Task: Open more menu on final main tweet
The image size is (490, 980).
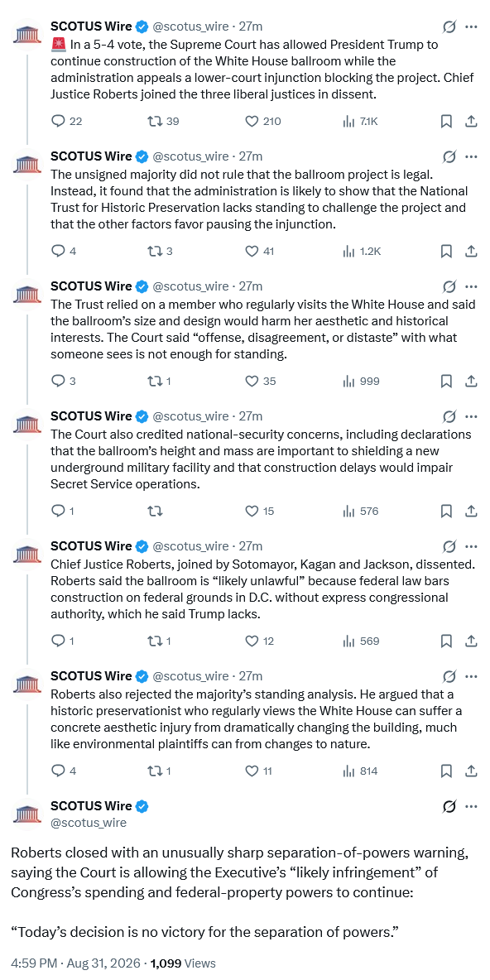Action: (x=471, y=806)
